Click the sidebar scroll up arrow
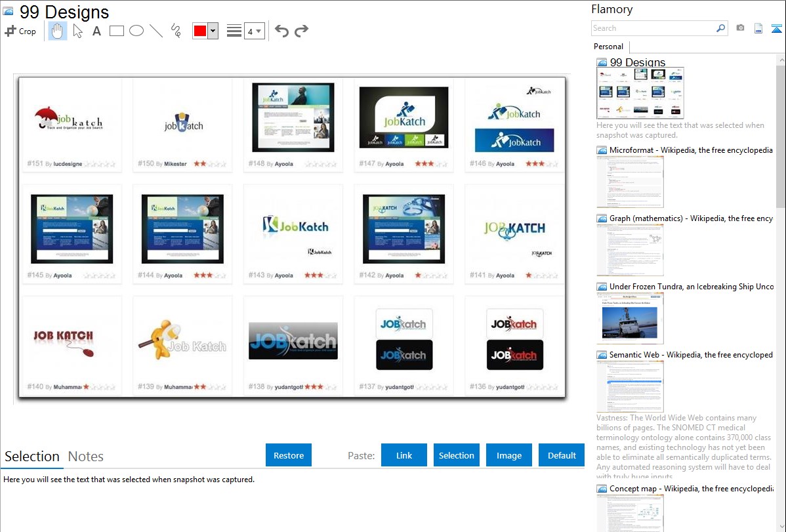 781,60
